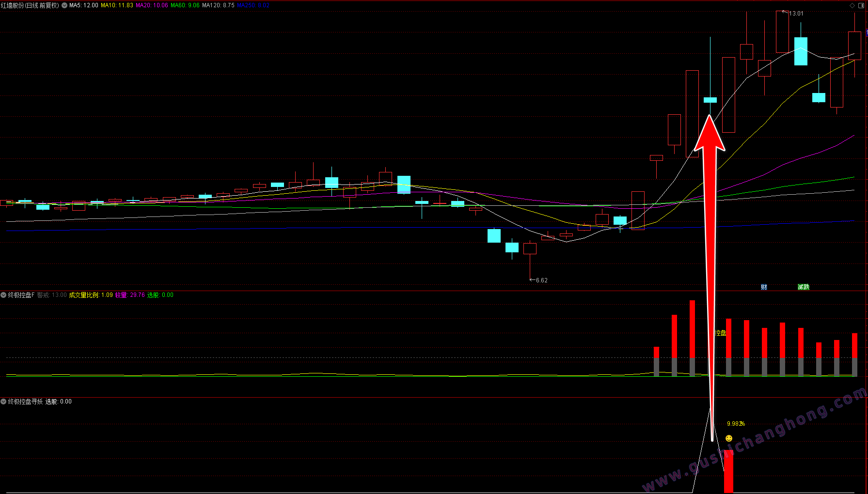Click the red signal bar under the smiley
The width and height of the screenshot is (868, 494).
729,472
